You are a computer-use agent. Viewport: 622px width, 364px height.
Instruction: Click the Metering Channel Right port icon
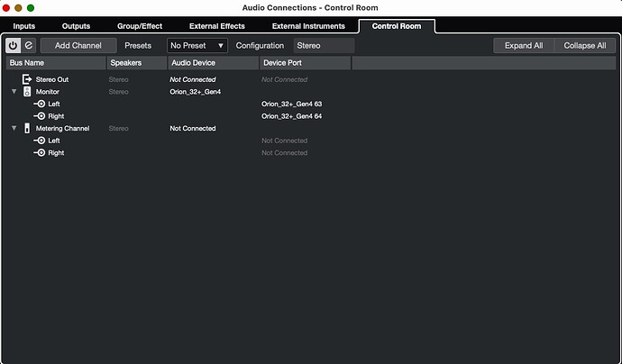tap(40, 153)
